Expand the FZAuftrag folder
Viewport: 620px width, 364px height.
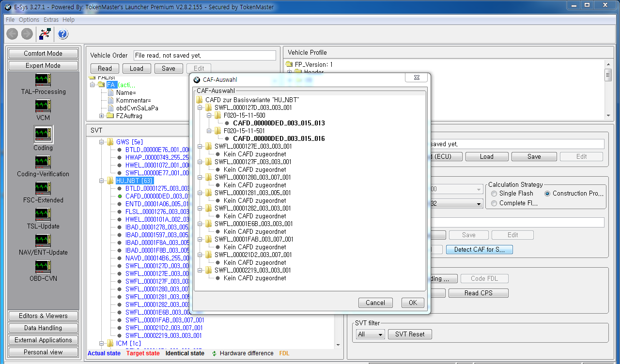tap(101, 115)
